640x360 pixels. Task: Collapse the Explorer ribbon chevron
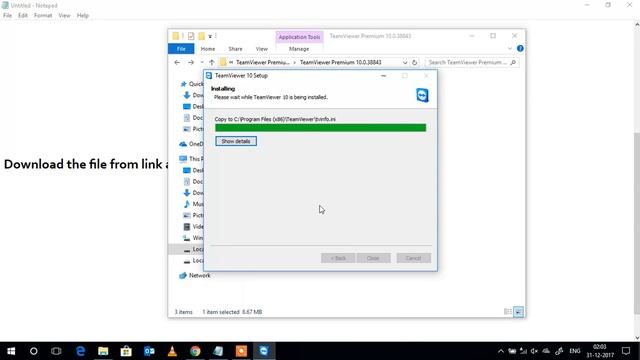point(509,49)
